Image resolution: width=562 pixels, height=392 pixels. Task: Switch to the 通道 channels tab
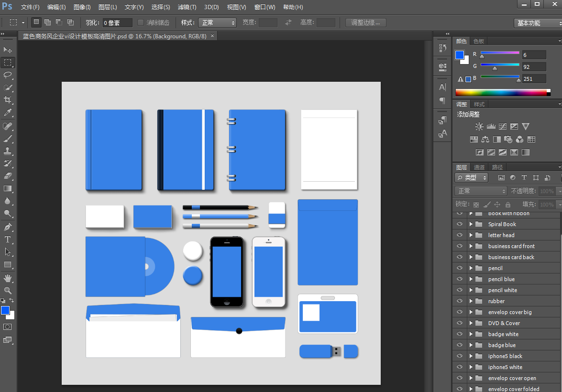[x=479, y=167]
